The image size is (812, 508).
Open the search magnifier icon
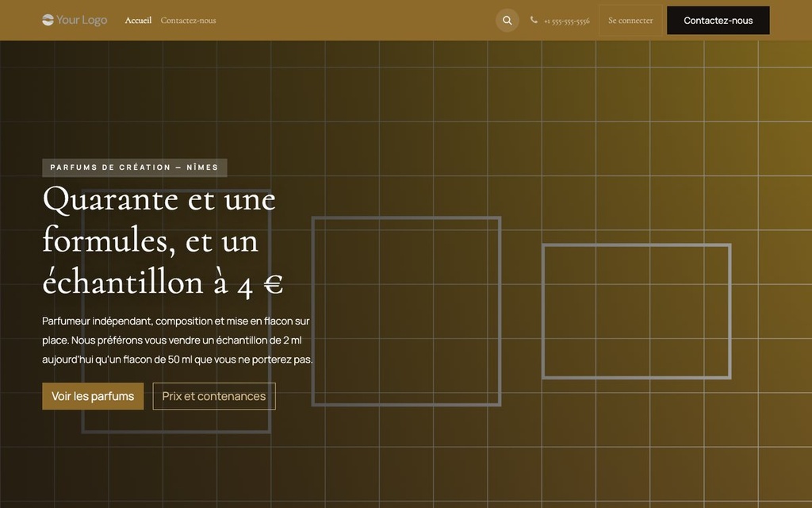coord(507,20)
